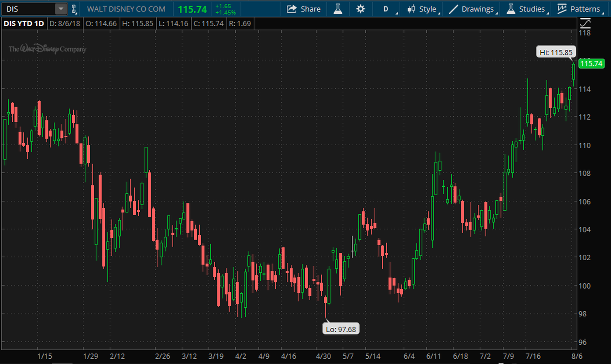Open the flask Edit Studies icon
This screenshot has height=364, width=611.
[x=338, y=9]
